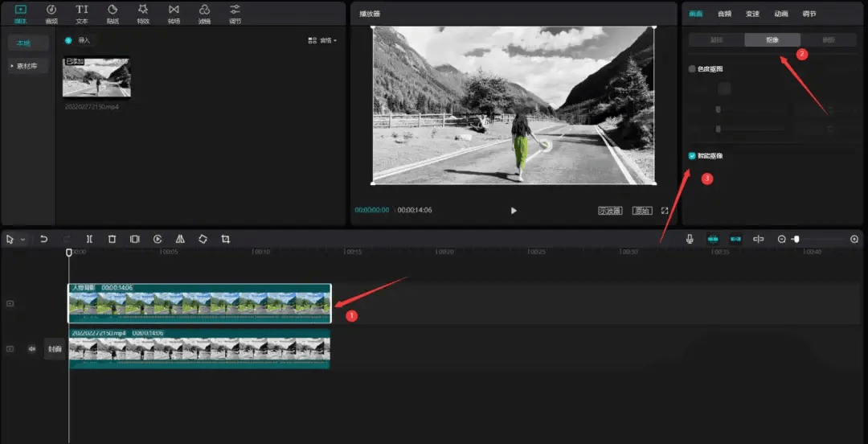Open the 示波器 scope button in player
The height and width of the screenshot is (444, 868).
point(610,211)
